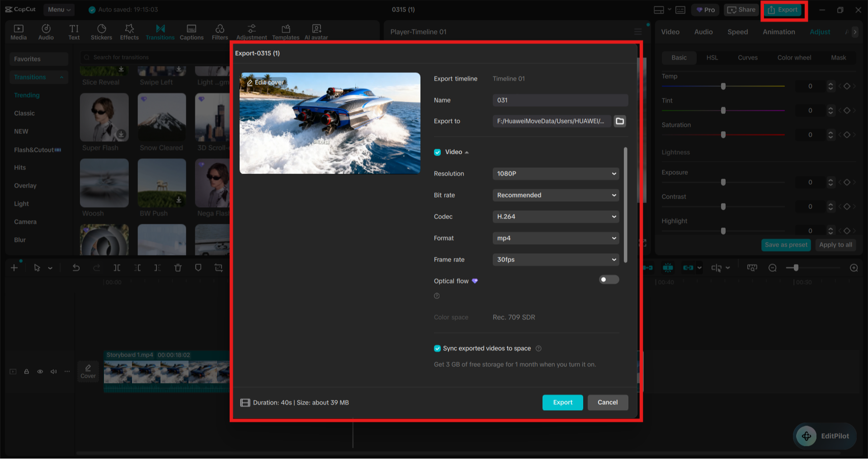Toggle video track visibility eye
Image resolution: width=868 pixels, height=459 pixels.
(40, 372)
